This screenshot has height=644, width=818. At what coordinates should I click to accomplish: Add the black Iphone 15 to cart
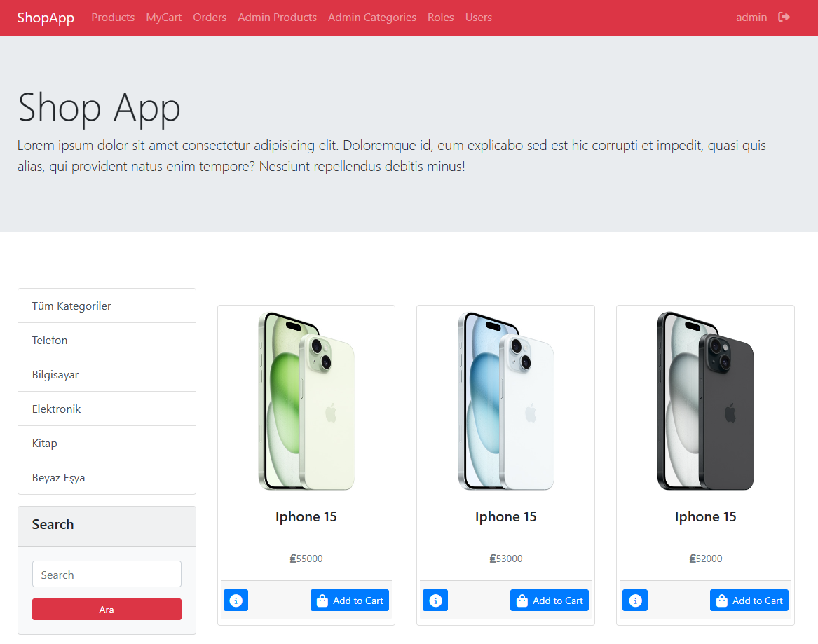click(749, 600)
